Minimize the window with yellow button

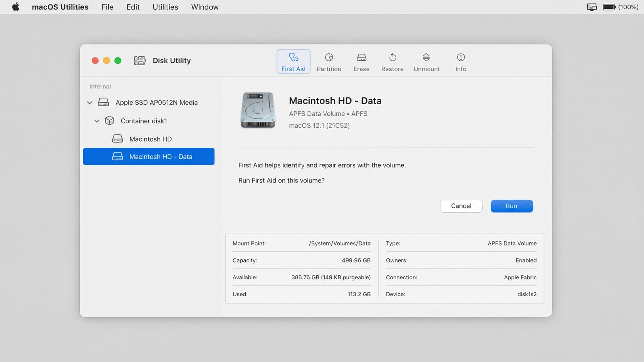click(x=107, y=60)
